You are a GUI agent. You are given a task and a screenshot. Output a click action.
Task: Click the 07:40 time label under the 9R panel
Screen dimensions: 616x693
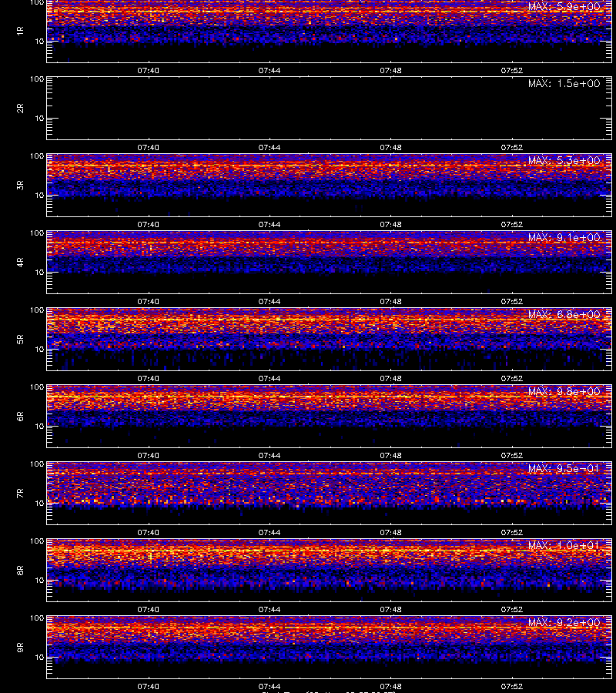[148, 686]
